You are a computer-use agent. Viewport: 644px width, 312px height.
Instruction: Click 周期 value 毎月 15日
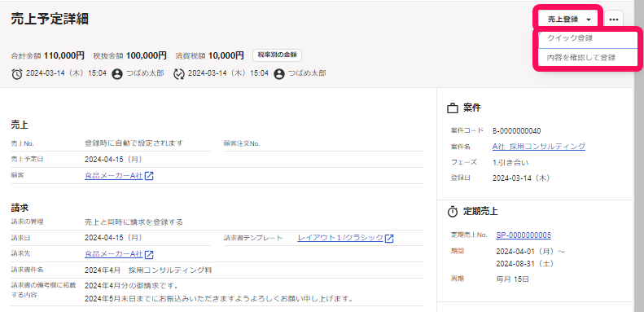point(513,279)
